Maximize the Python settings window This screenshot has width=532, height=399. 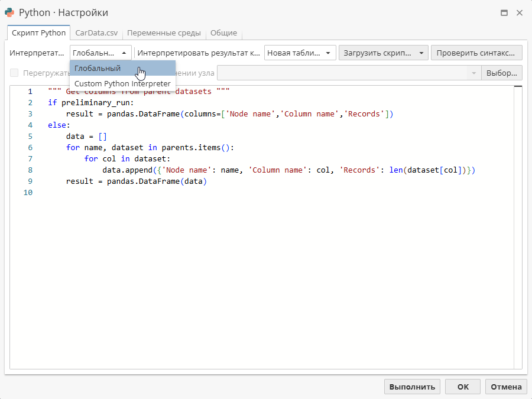click(x=504, y=13)
